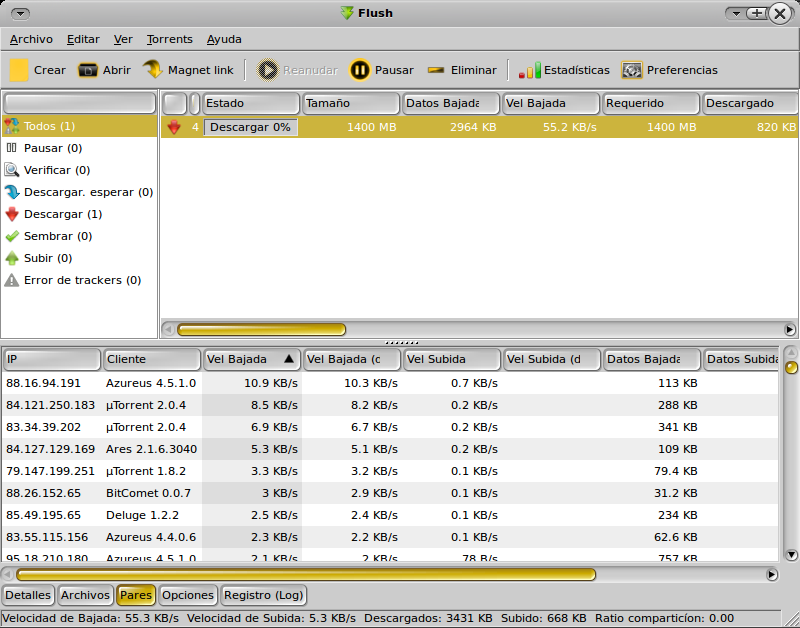
Task: Click the Abrir torrent icon
Action: pyautogui.click(x=88, y=70)
